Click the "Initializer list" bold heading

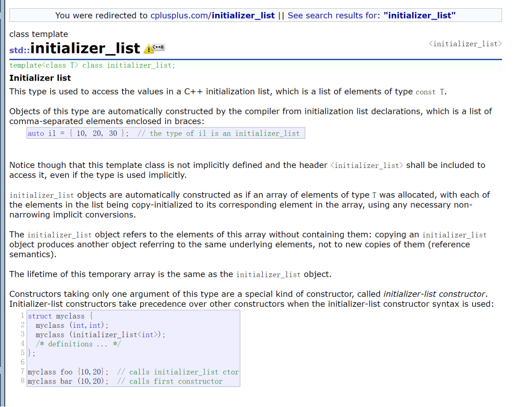pyautogui.click(x=40, y=78)
